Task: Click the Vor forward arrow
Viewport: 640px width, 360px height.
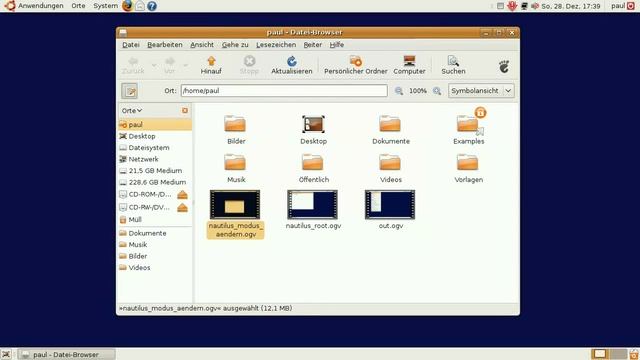Action: (x=169, y=65)
